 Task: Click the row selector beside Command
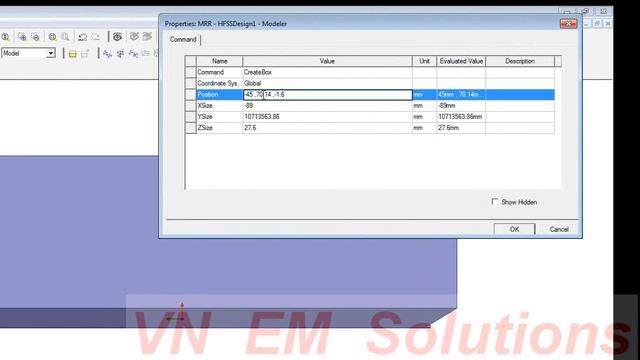click(191, 72)
